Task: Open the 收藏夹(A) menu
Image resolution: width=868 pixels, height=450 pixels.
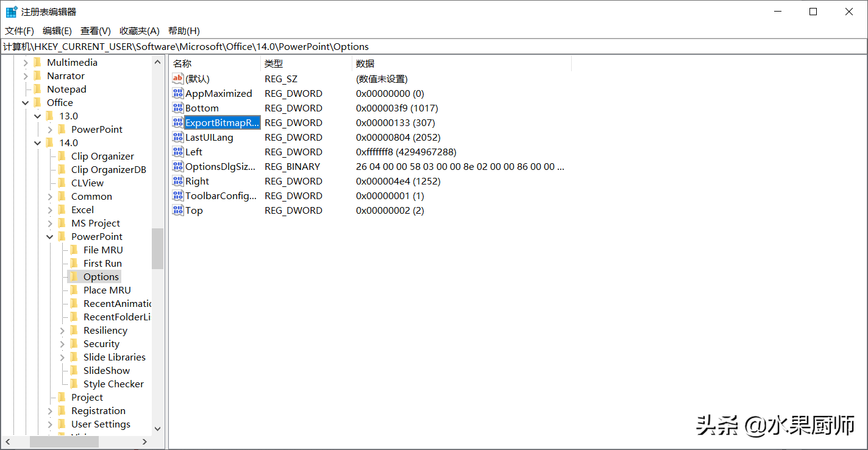Action: coord(140,30)
